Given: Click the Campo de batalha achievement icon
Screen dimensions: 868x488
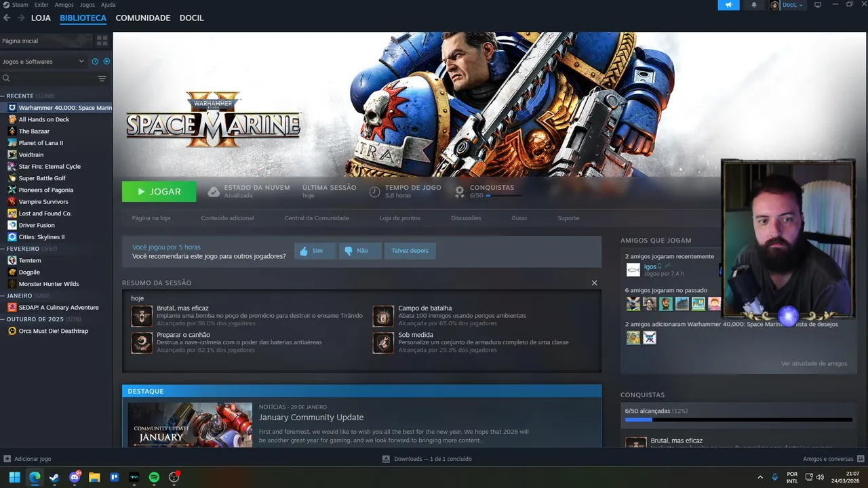Looking at the screenshot, I should click(x=383, y=316).
